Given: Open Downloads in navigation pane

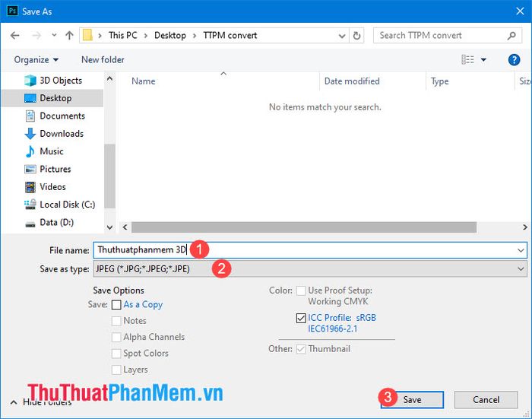Looking at the screenshot, I should coord(54,133).
